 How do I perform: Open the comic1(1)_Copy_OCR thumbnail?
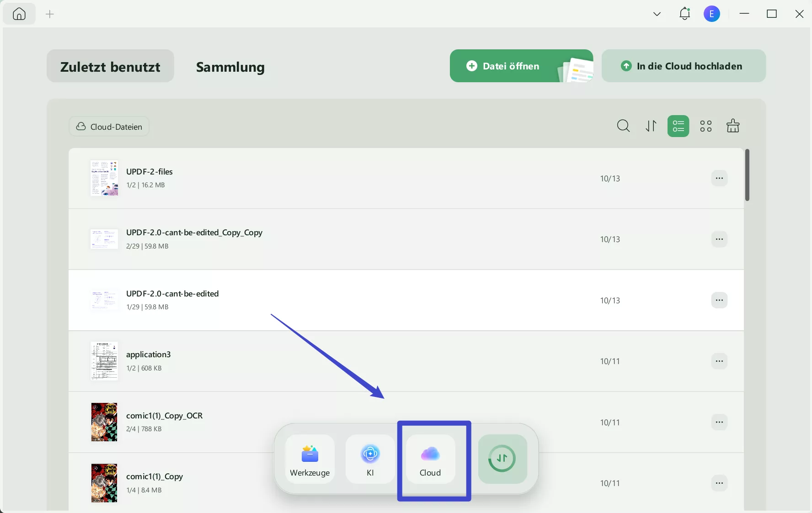coord(104,422)
